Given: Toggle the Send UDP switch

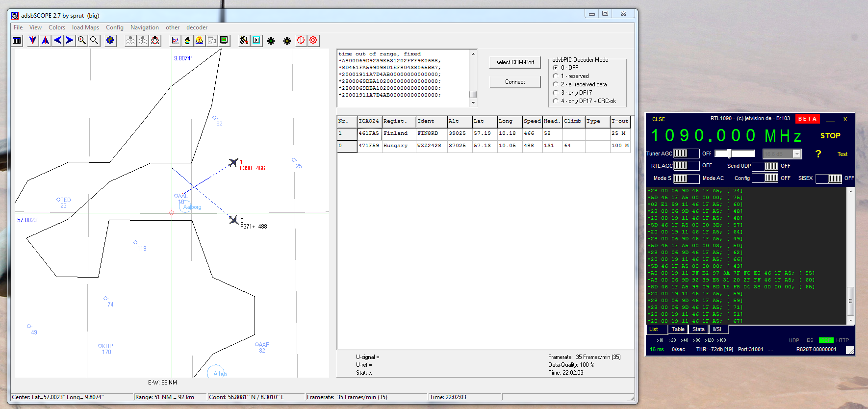Looking at the screenshot, I should pos(765,166).
